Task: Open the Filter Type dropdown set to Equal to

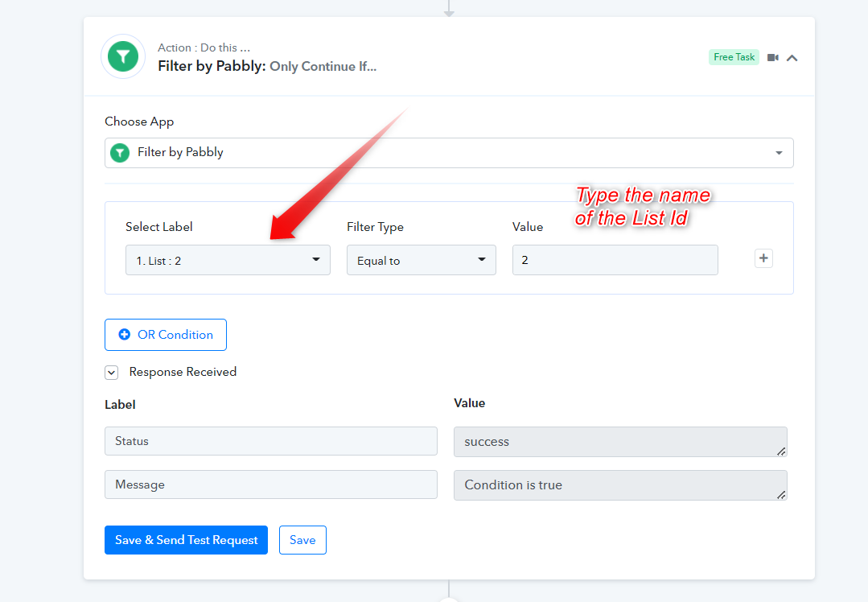Action: [422, 260]
